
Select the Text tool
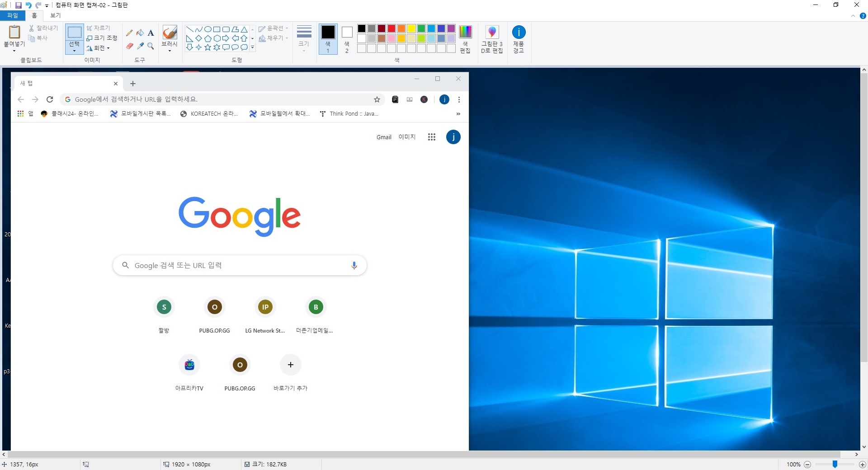[151, 33]
